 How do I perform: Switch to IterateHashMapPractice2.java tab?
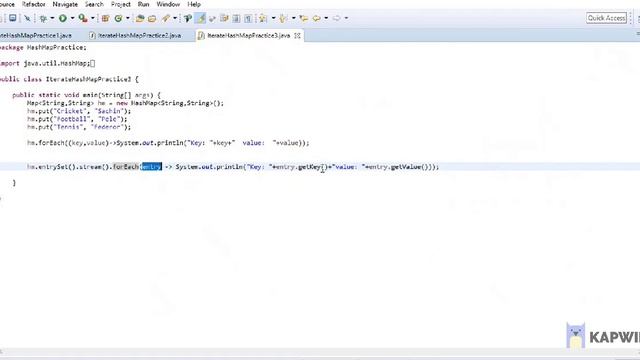point(136,36)
